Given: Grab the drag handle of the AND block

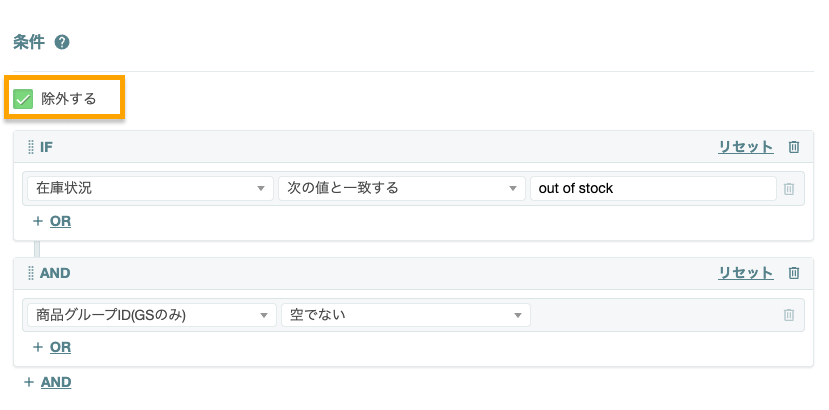Looking at the screenshot, I should (x=31, y=273).
